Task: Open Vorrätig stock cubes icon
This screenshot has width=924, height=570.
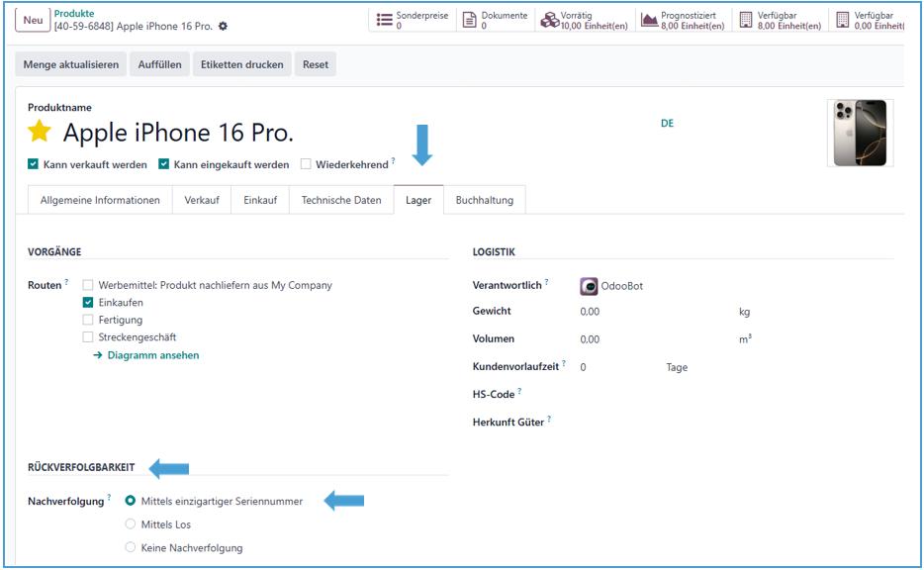Action: pyautogui.click(x=549, y=20)
